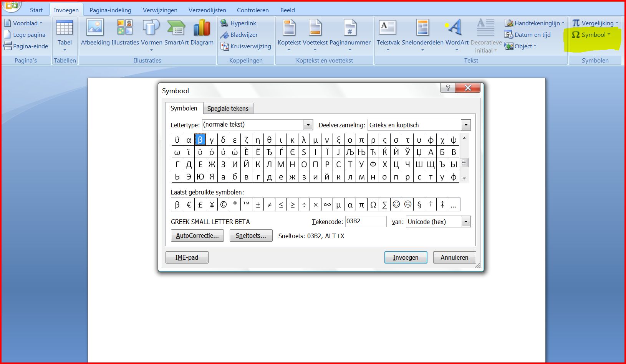Open the Verwijzingen ribbon tab
This screenshot has width=626, height=364.
tap(160, 10)
